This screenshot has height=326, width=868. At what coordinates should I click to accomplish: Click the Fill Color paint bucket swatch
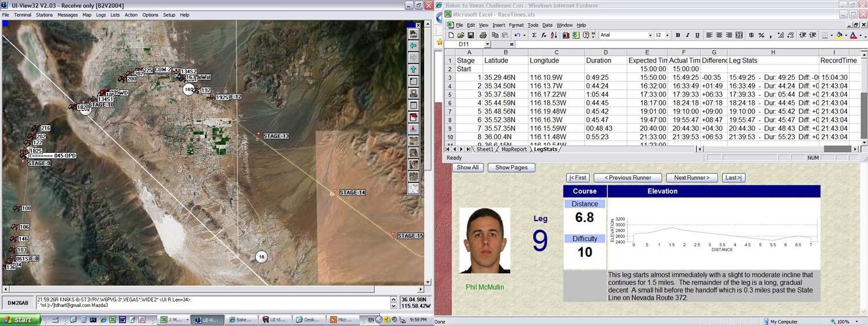click(840, 35)
